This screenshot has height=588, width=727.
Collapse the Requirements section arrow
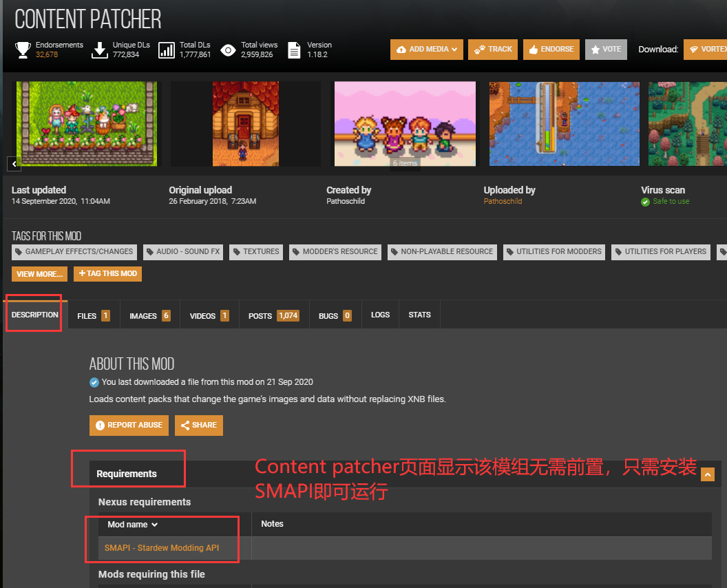pos(708,474)
